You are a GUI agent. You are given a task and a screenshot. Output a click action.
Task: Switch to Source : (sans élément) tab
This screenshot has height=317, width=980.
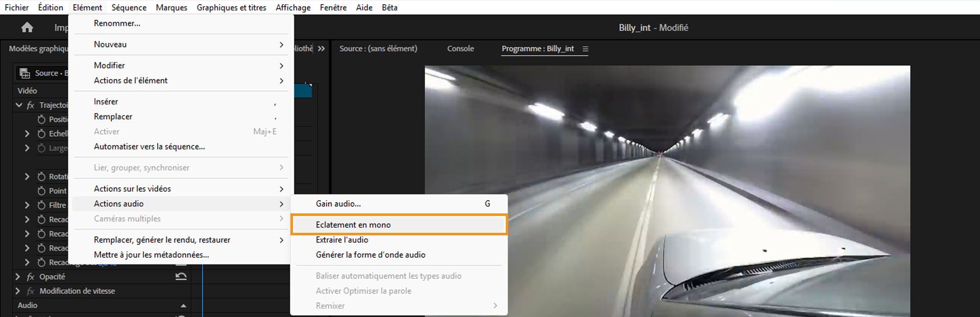[378, 48]
